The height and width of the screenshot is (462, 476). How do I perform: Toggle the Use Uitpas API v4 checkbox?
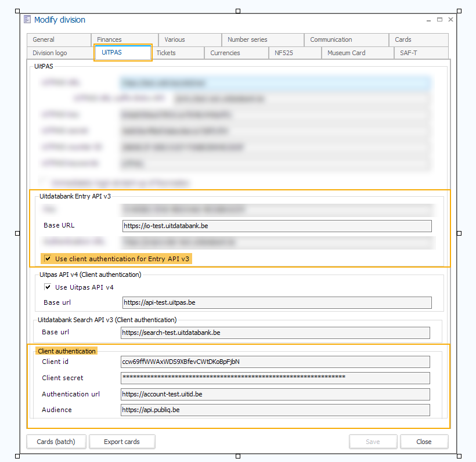48,287
